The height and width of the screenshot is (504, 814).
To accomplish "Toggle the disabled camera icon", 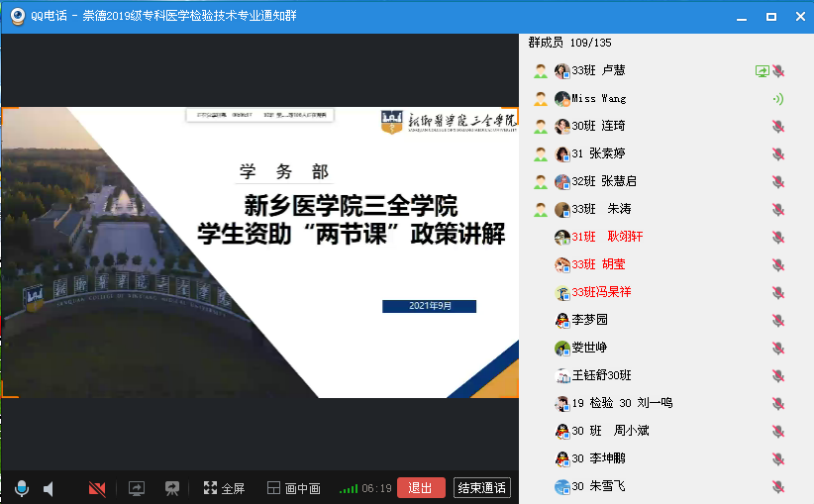I will (97, 488).
